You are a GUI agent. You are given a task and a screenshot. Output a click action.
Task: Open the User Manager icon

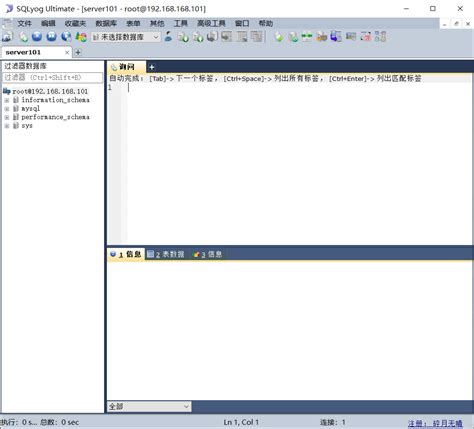click(169, 36)
